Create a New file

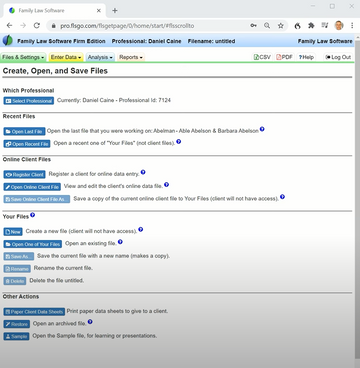13,232
